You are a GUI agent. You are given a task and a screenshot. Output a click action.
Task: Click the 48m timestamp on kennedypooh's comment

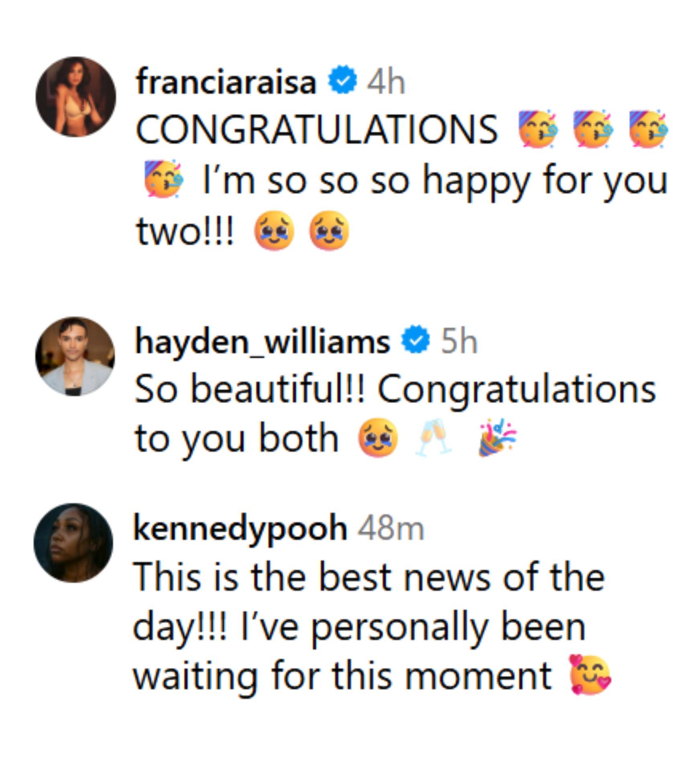(x=391, y=529)
